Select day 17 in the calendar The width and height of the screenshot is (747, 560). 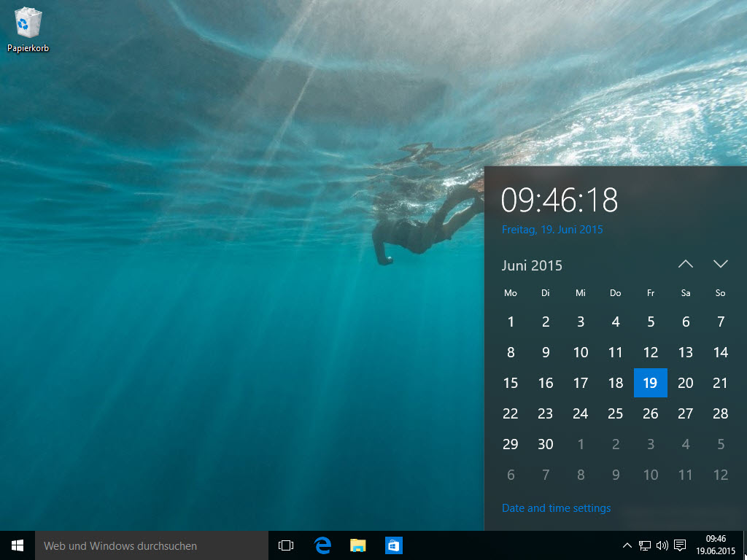click(x=580, y=383)
